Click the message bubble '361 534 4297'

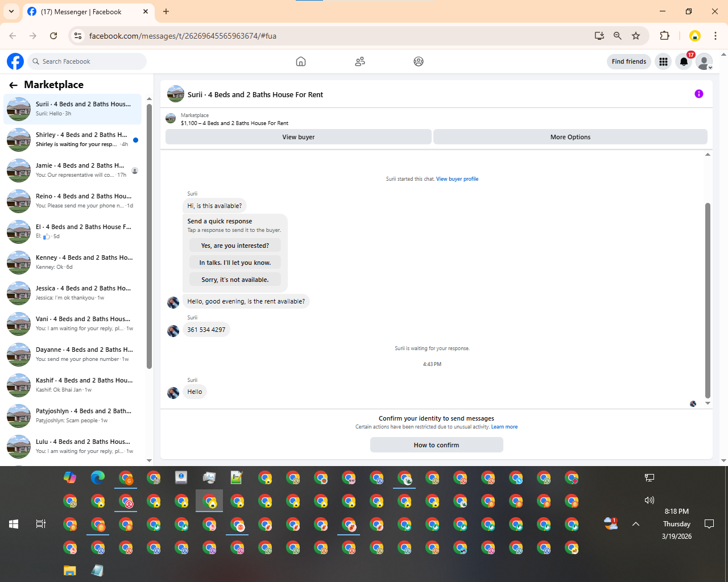(x=206, y=330)
